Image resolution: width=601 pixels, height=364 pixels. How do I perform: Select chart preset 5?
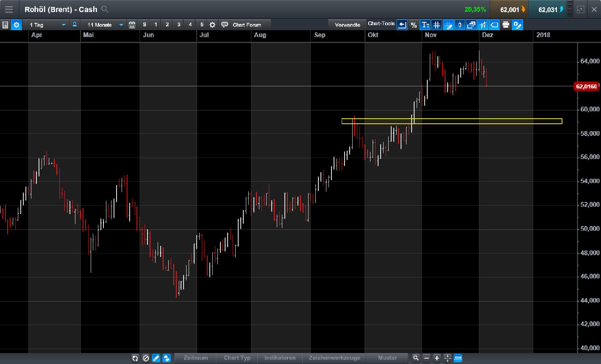click(202, 25)
